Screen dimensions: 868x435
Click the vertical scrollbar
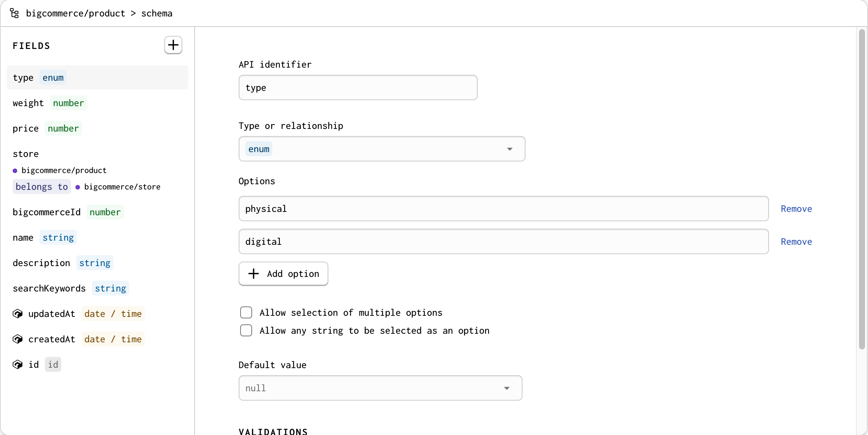(x=862, y=189)
